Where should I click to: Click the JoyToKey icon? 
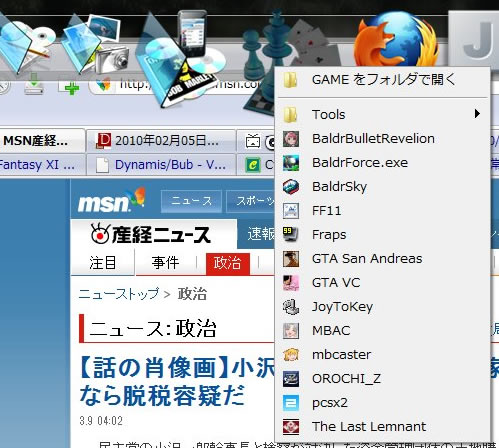(291, 307)
